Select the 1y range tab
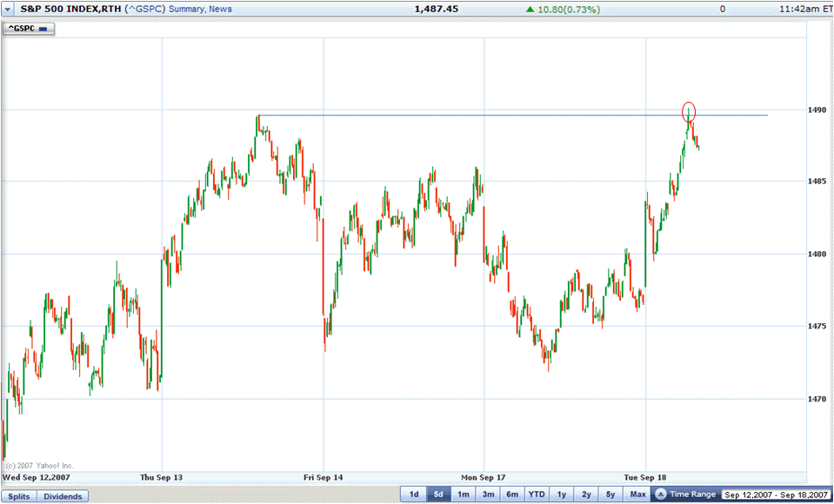This screenshot has height=504, width=834. [x=561, y=494]
